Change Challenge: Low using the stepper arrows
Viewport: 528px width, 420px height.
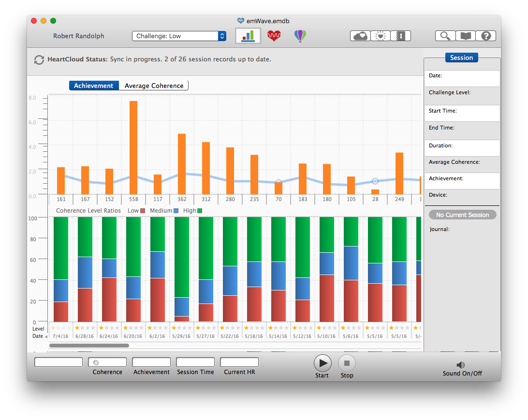point(221,36)
